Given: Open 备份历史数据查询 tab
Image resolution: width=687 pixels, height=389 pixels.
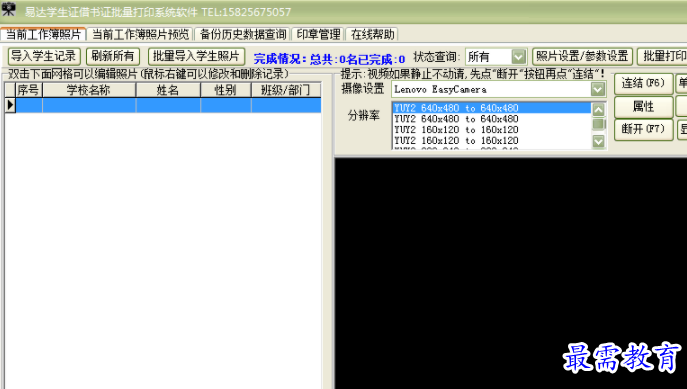Looking at the screenshot, I should tap(243, 34).
